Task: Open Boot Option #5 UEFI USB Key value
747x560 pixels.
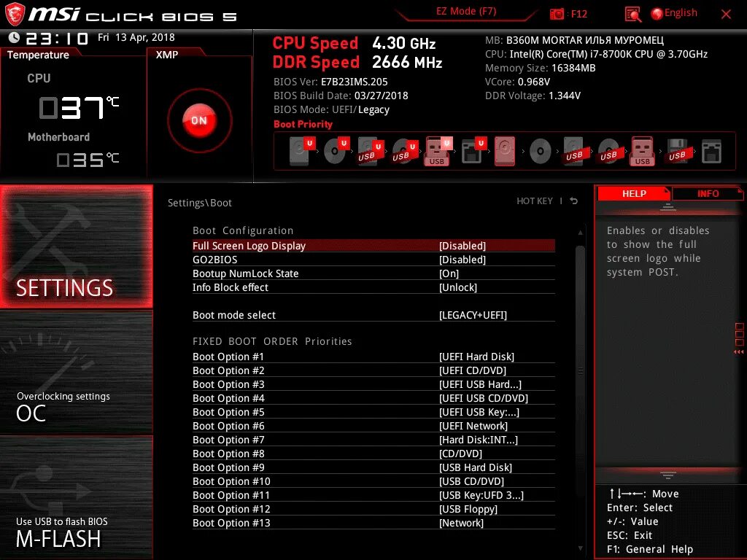Action: (479, 412)
